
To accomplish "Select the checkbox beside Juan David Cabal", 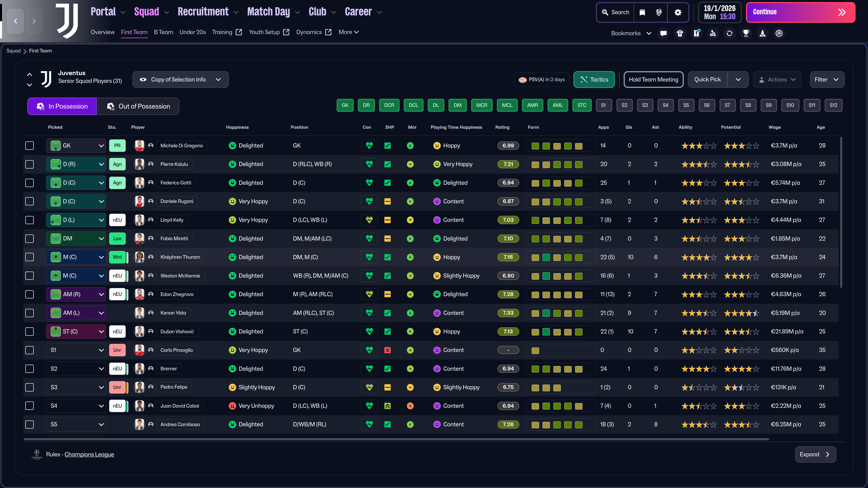I will click(x=30, y=406).
